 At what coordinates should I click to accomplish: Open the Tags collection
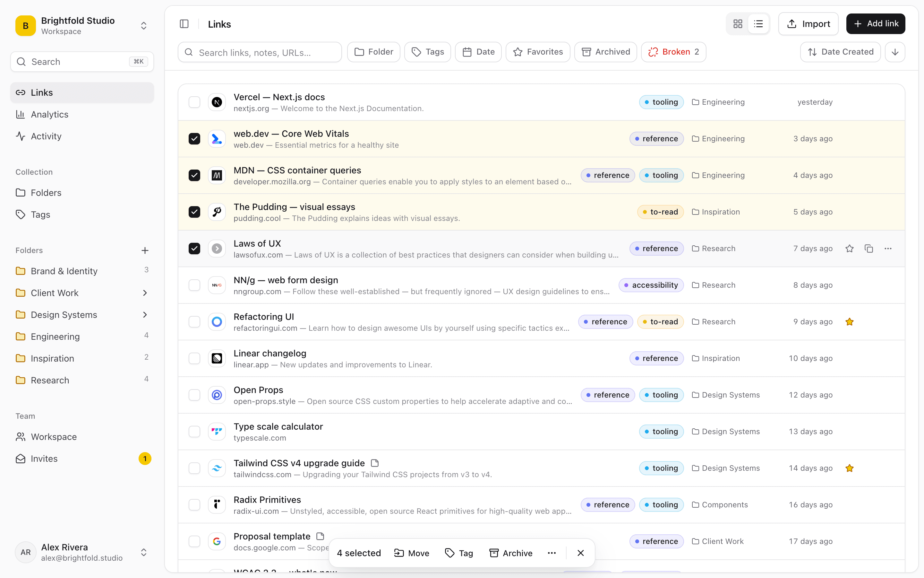(x=82, y=215)
